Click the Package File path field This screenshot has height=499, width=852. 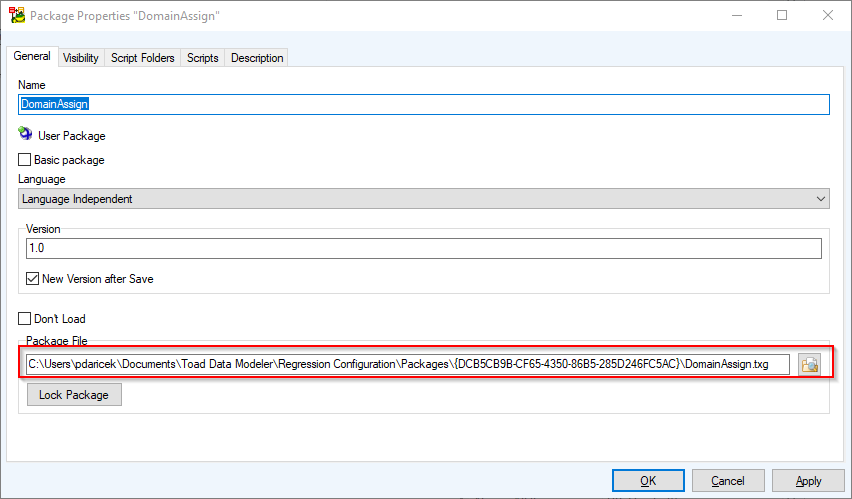point(408,364)
